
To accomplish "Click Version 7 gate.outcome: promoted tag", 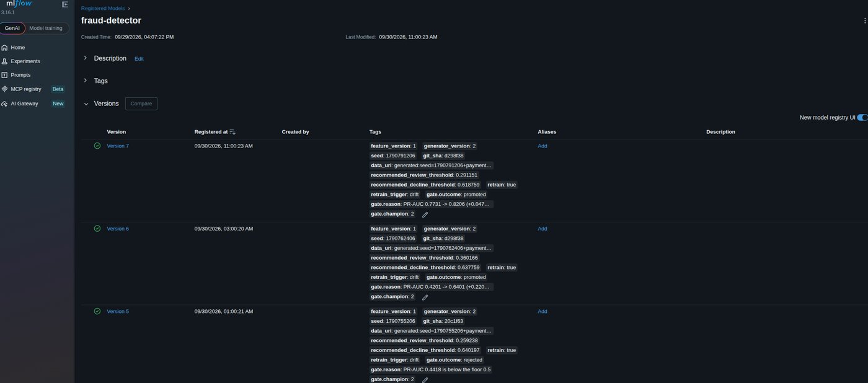I will click(x=456, y=195).
